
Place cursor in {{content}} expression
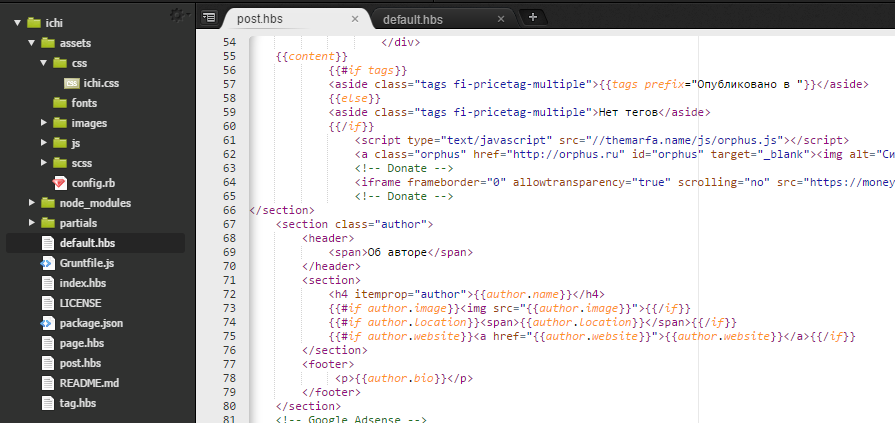[x=311, y=57]
